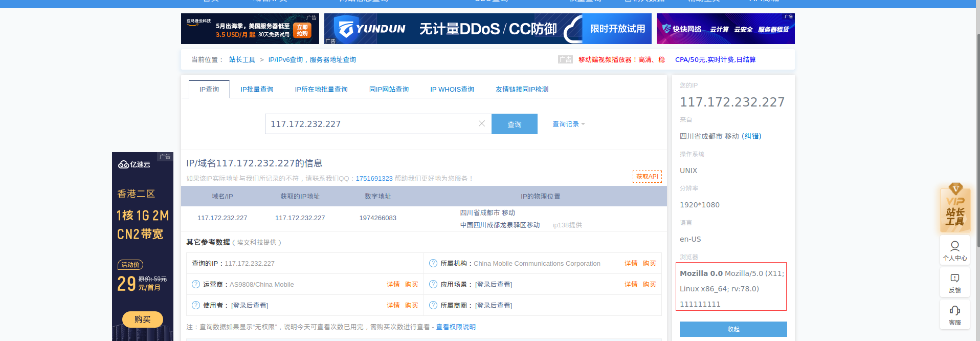Click the 购买 button in 亿速云 ad
Screen dimensions: 980x341
[143, 319]
